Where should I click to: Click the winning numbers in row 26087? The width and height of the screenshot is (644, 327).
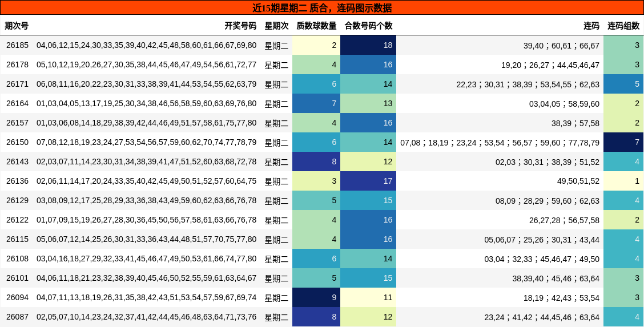tap(146, 317)
